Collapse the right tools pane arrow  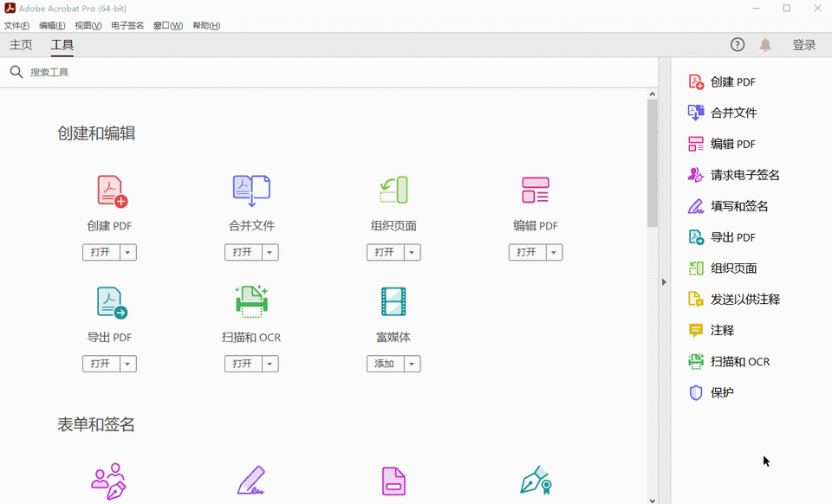664,282
